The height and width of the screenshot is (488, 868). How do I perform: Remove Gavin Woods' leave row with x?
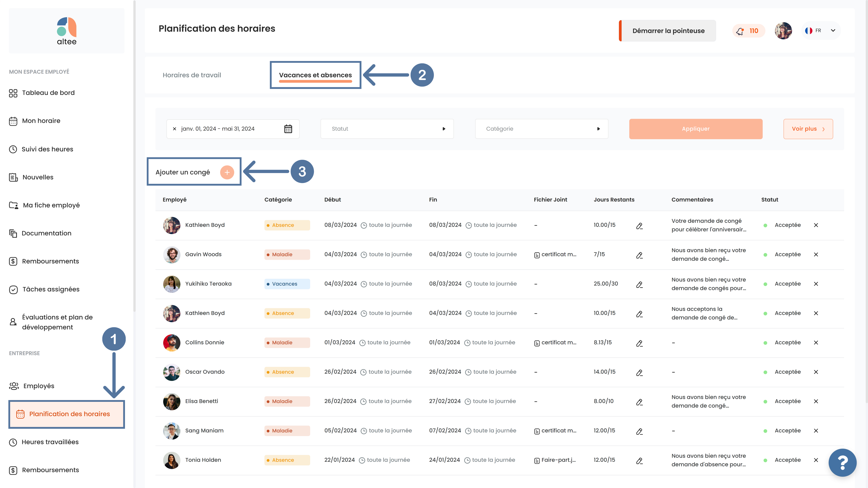(x=816, y=255)
